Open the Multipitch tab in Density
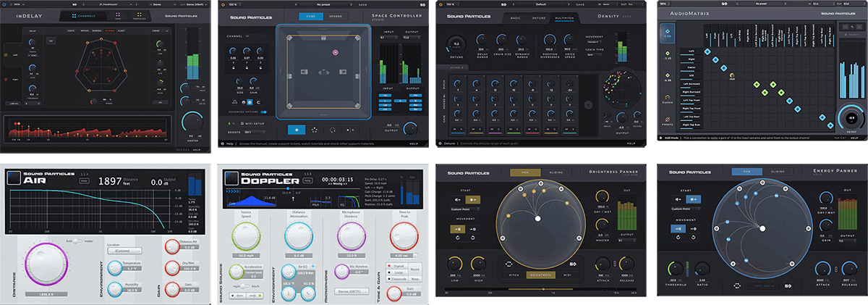The image size is (868, 305). 564,17
